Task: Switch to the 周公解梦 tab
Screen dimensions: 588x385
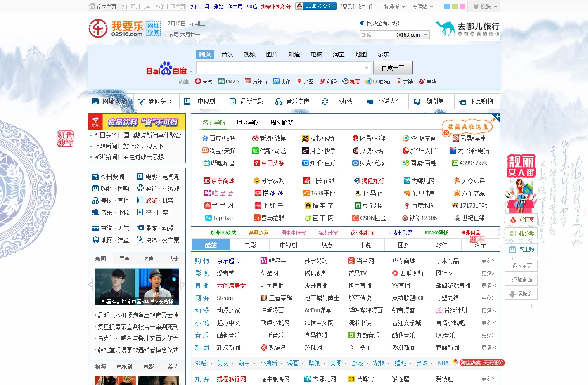Action: pyautogui.click(x=282, y=123)
